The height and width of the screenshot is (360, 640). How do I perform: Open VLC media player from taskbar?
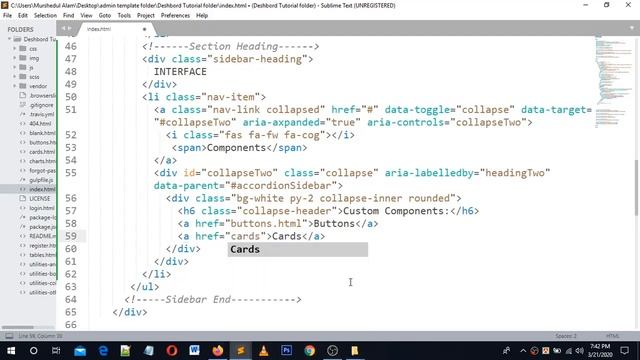[x=263, y=351]
